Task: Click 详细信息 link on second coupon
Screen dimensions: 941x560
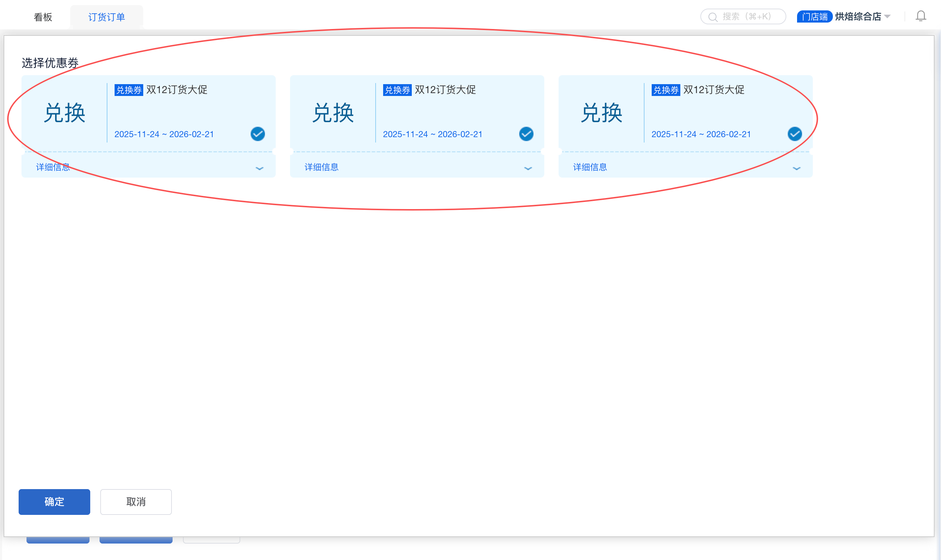Action: point(322,167)
